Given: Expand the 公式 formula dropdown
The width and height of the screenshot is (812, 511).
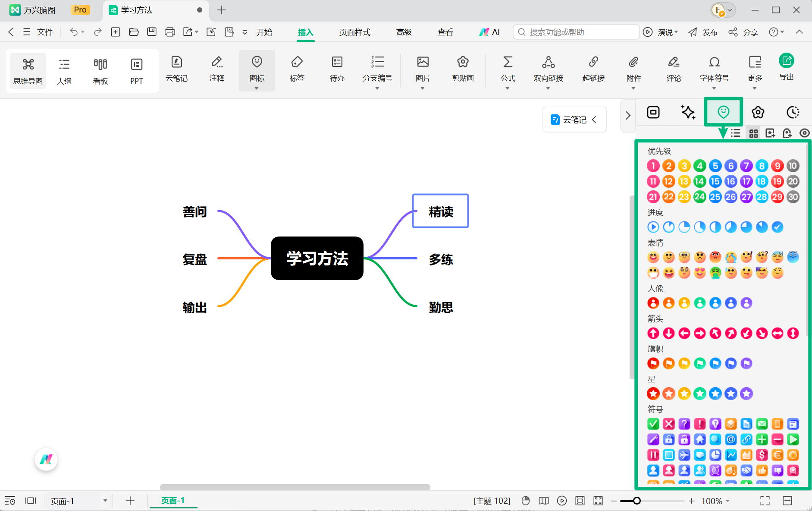Looking at the screenshot, I should [508, 88].
